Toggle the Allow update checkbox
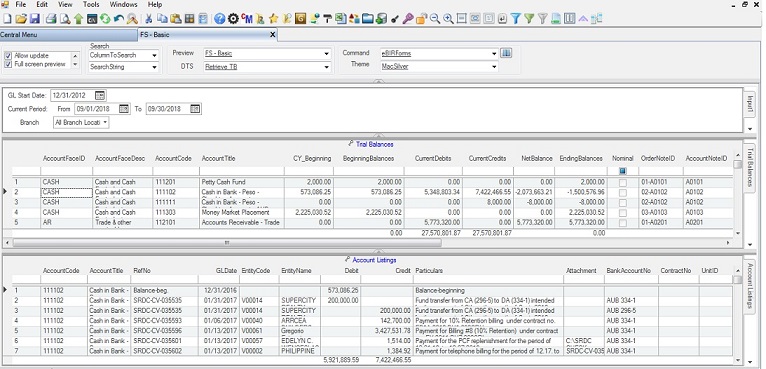 point(8,56)
